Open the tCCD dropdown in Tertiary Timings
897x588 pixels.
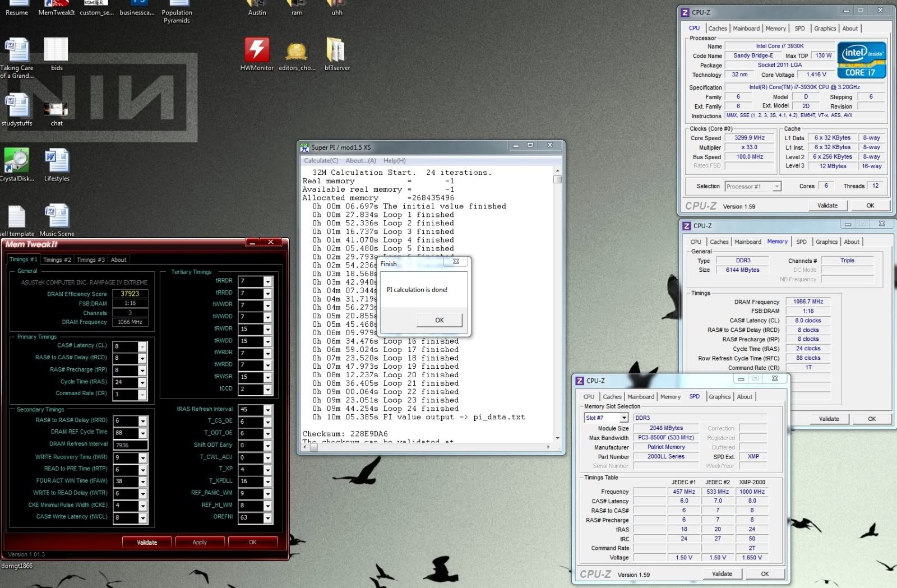(268, 390)
